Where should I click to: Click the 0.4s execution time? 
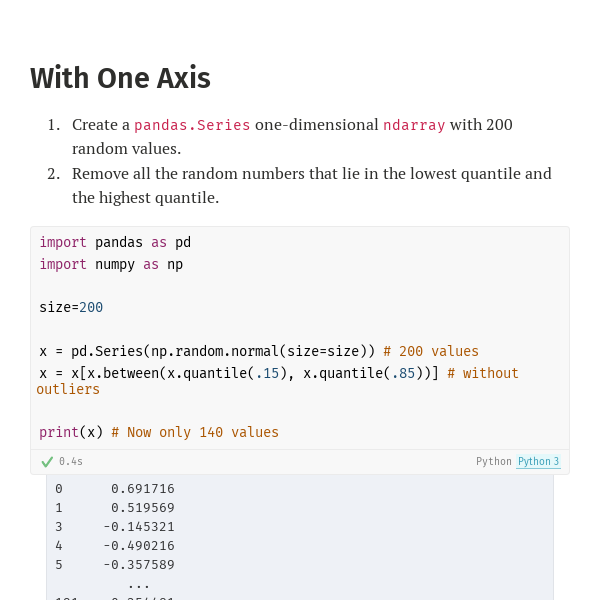coord(71,462)
